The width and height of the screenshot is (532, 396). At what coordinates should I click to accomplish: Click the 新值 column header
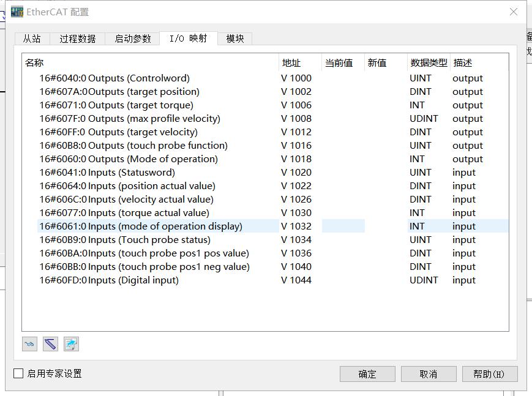tap(386, 63)
